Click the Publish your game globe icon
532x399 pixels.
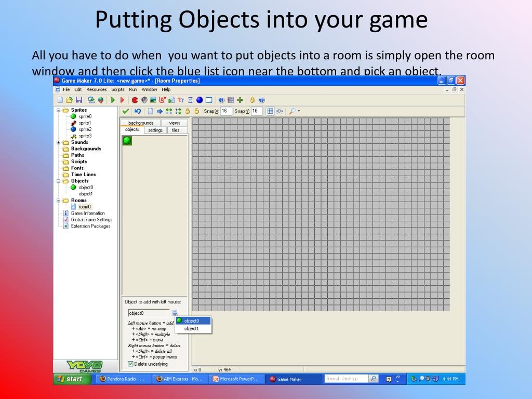(101, 100)
